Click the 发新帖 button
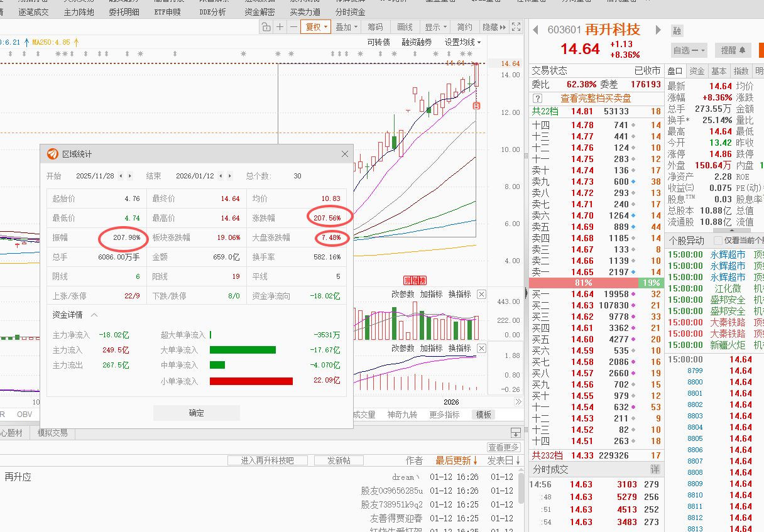The height and width of the screenshot is (532, 764). 339,460
